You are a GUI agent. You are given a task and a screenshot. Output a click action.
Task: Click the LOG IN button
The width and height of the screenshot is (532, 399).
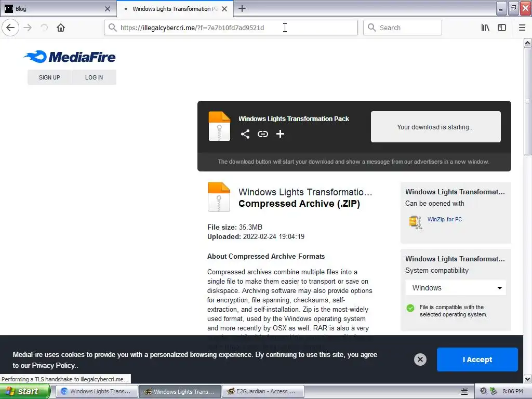point(94,77)
